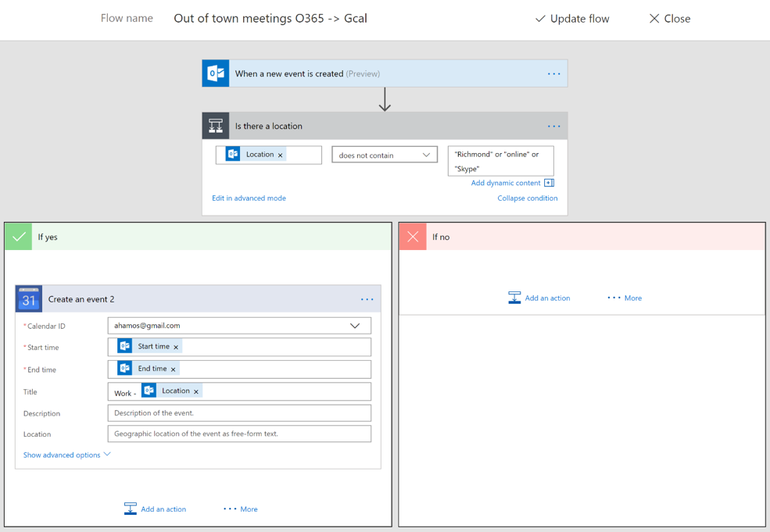Screen dimensions: 770x532
Task: Click red X icon on If no
Action: click(413, 237)
